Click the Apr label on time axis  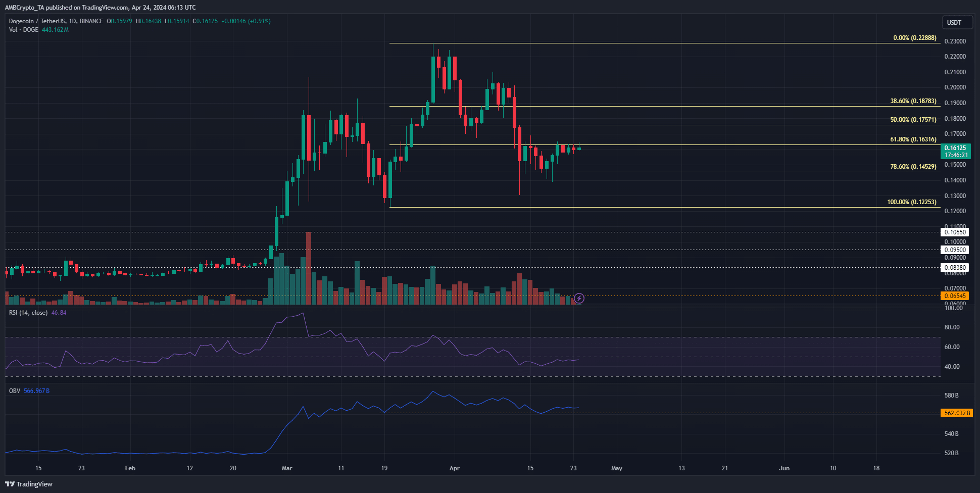point(455,468)
